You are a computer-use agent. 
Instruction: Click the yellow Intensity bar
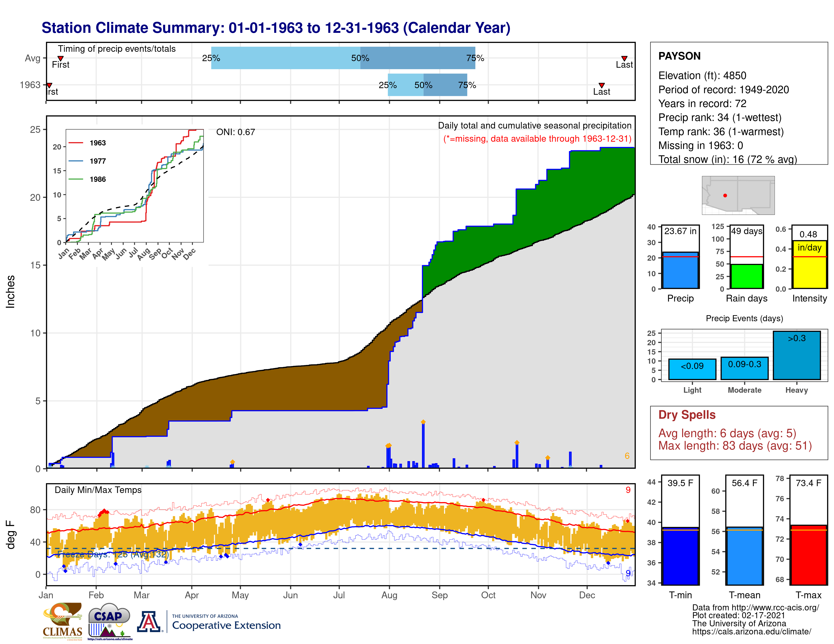809,264
